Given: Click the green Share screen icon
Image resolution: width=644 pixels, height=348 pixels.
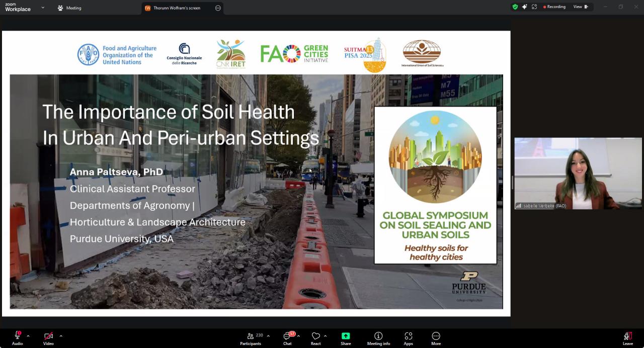Looking at the screenshot, I should tap(346, 336).
